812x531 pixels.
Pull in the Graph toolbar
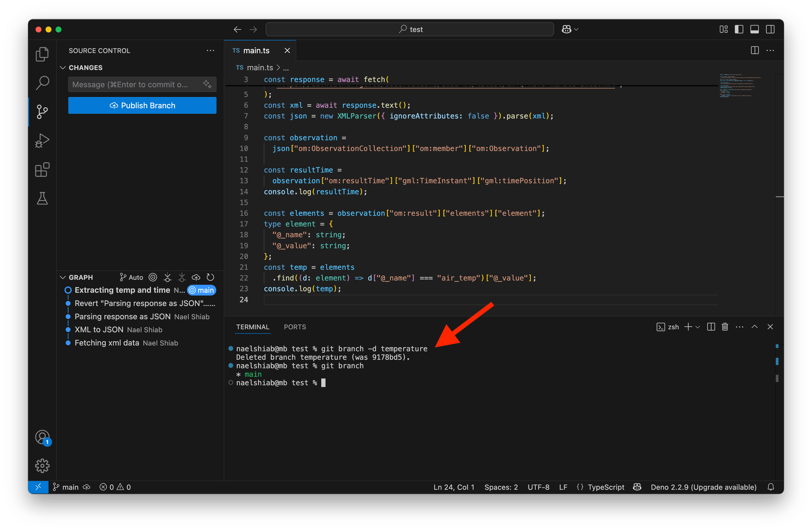[182, 277]
